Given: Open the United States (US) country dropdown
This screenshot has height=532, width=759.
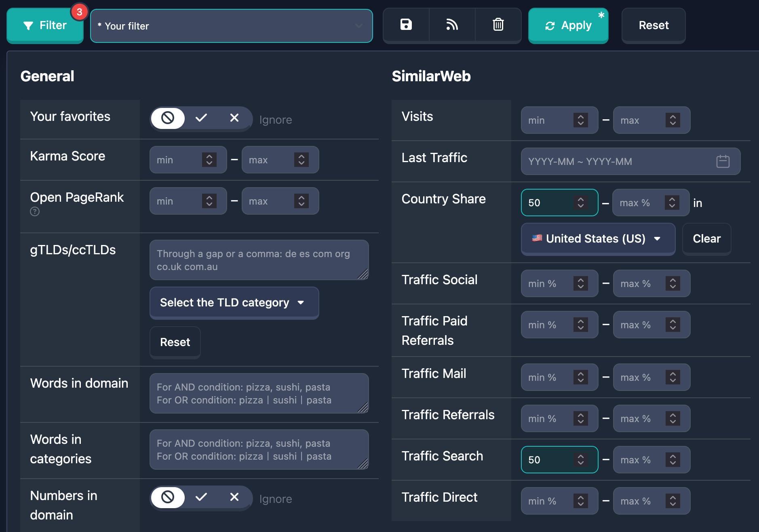Looking at the screenshot, I should point(598,239).
